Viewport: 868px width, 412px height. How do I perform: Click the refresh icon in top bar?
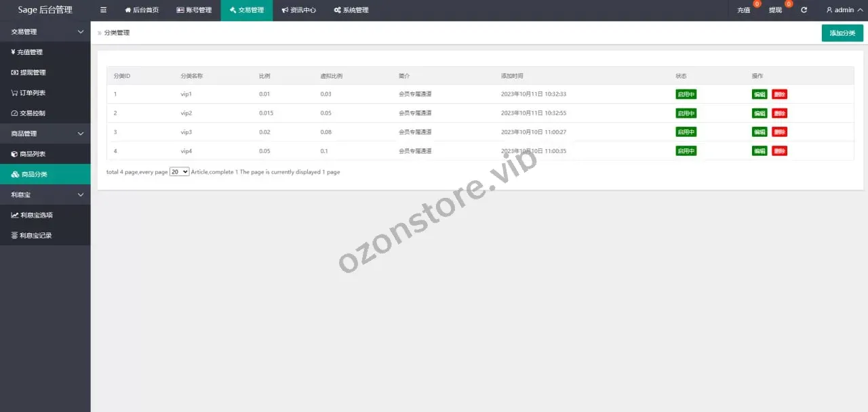coord(804,10)
